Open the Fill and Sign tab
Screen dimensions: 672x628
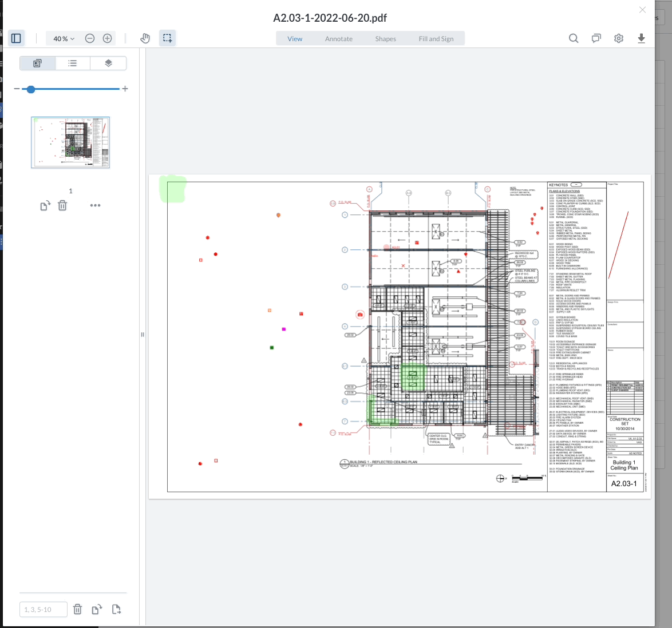(x=437, y=38)
